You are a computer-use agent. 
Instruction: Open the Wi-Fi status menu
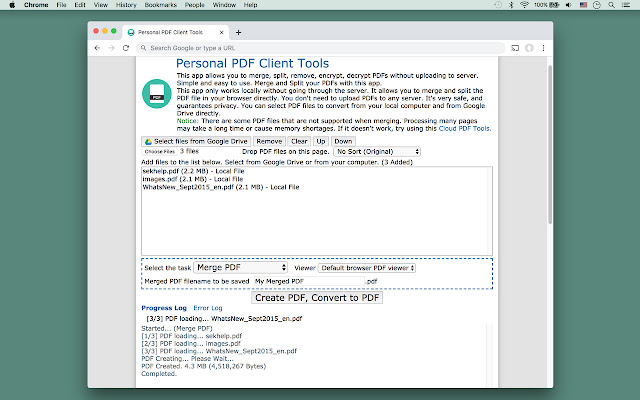point(524,5)
